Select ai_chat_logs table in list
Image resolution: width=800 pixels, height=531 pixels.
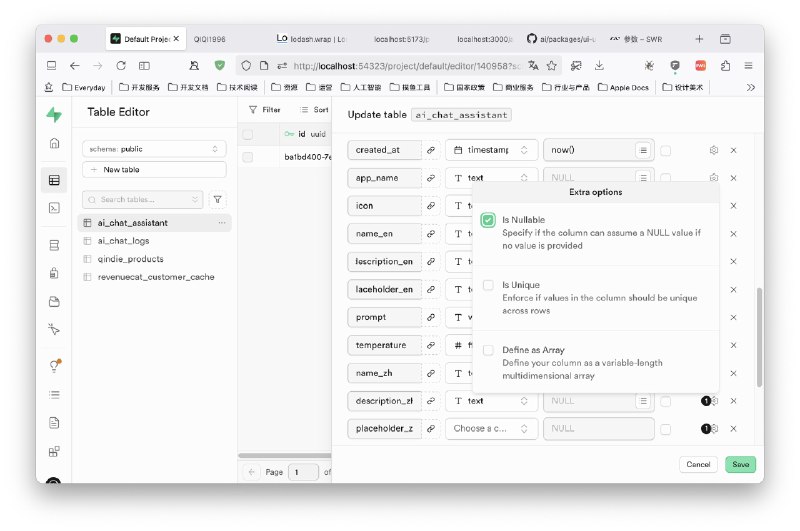click(x=123, y=241)
